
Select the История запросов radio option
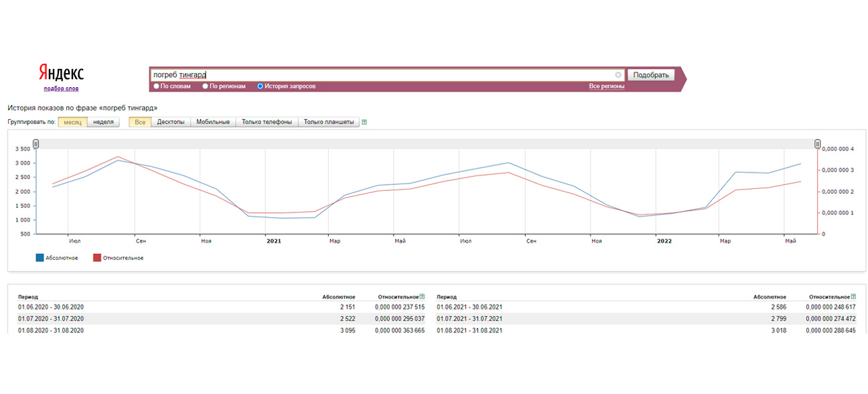pyautogui.click(x=261, y=86)
